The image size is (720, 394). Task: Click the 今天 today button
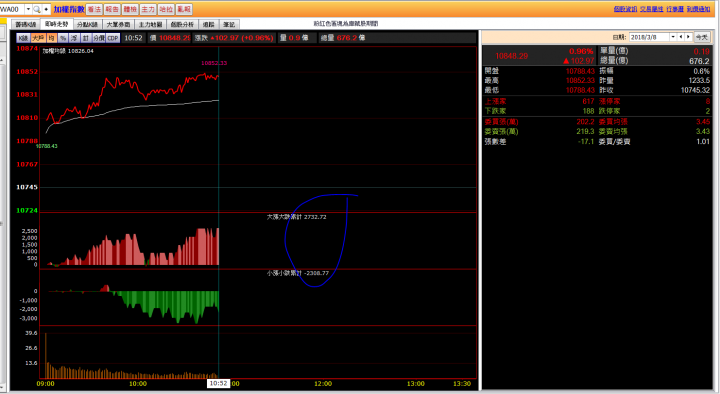[702, 37]
